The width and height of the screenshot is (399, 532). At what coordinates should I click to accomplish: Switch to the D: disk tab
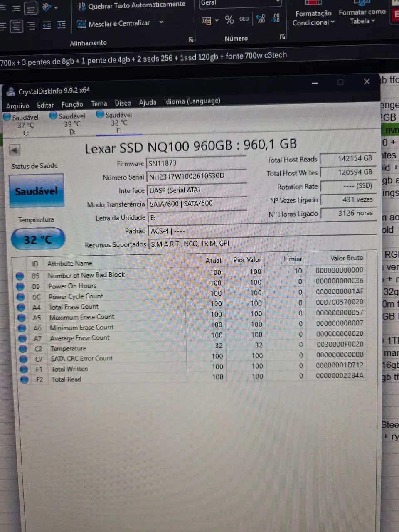pos(68,124)
